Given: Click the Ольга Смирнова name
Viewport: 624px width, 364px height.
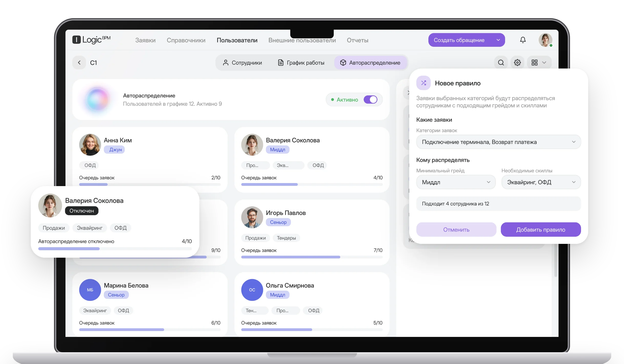Looking at the screenshot, I should 290,285.
